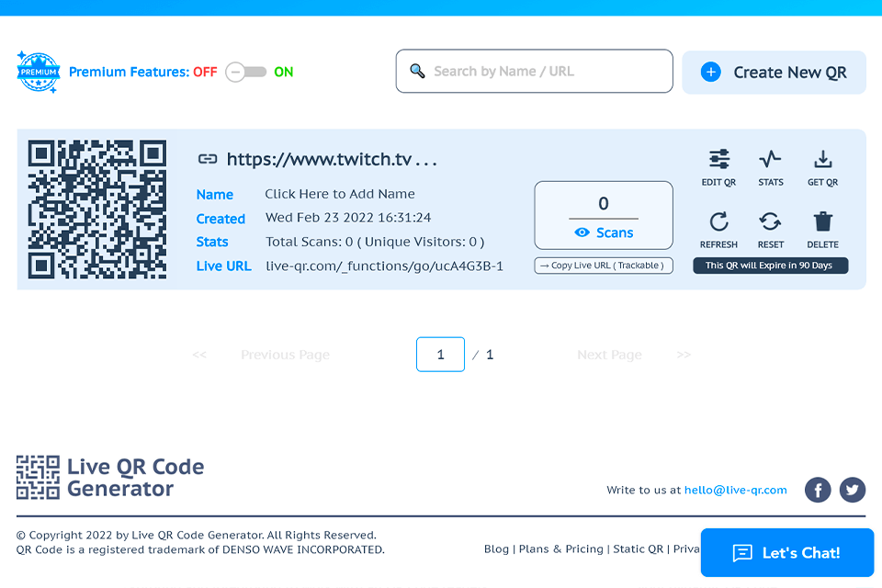Screen dimensions: 882x588
Task: Click the live-qr.com/_functions/go/ucA4G3B-1 URL
Action: (x=384, y=266)
